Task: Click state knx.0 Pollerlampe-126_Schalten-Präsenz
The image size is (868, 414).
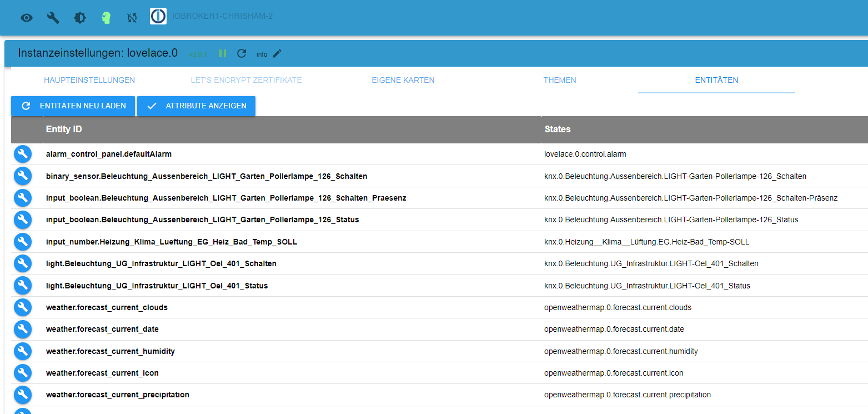Action: tap(691, 198)
